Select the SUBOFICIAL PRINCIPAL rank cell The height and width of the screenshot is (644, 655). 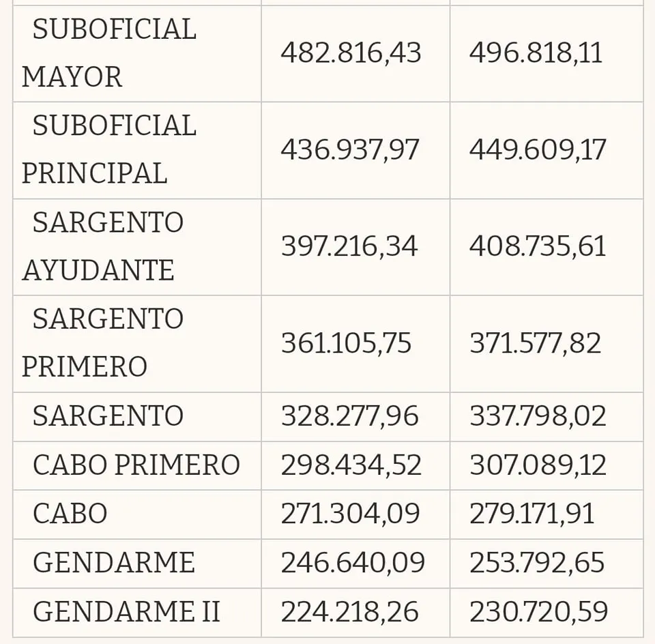point(109,150)
